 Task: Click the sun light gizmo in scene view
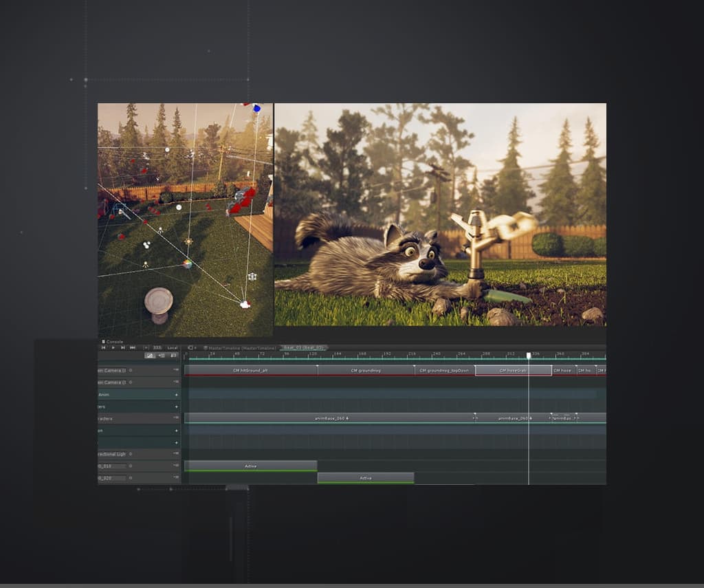pos(188,242)
